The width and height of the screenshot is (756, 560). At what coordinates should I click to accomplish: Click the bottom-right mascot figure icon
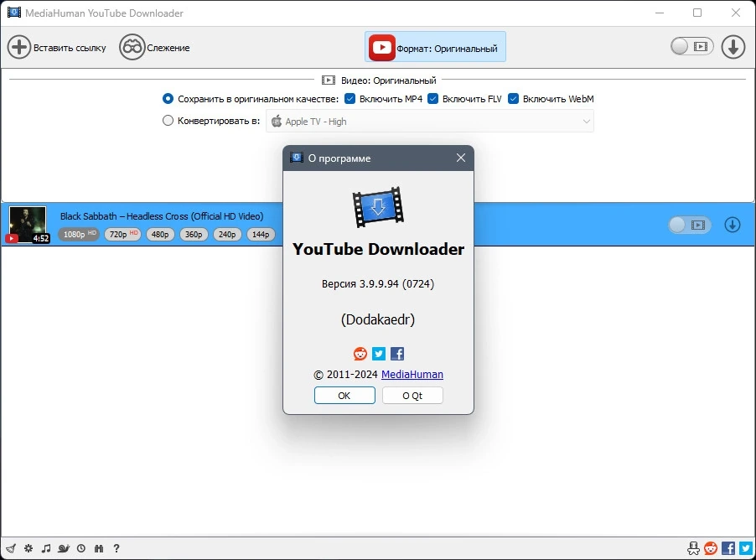pos(693,548)
